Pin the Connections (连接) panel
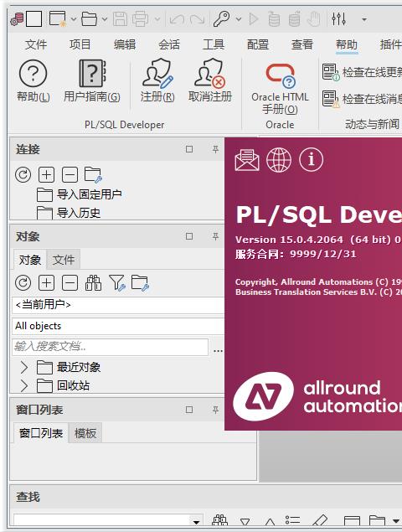 coord(215,149)
